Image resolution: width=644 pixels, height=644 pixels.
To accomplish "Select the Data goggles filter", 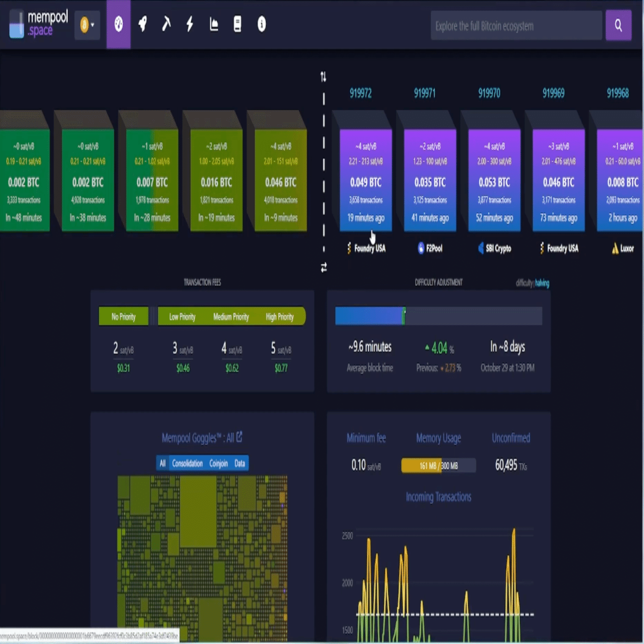I will pyautogui.click(x=240, y=463).
